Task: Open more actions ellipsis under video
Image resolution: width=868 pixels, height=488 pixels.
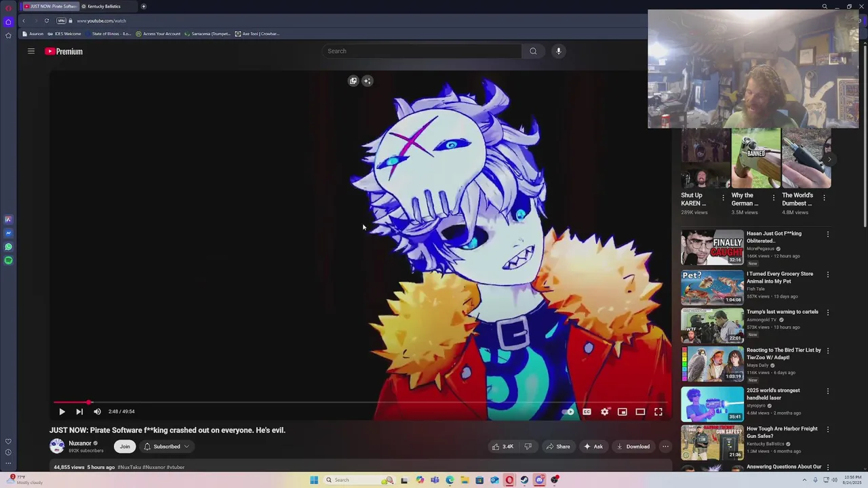Action: [x=665, y=447]
